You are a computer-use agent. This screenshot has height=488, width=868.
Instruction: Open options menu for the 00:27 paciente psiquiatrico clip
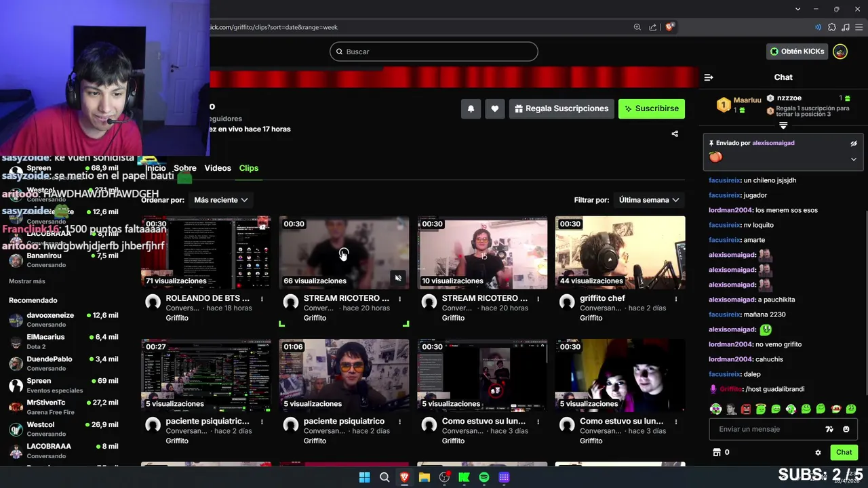[262, 422]
